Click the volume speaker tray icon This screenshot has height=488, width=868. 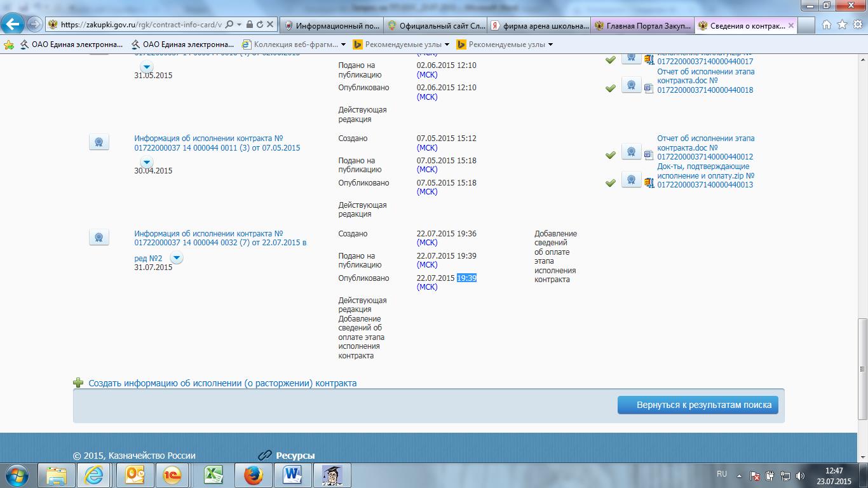(800, 475)
